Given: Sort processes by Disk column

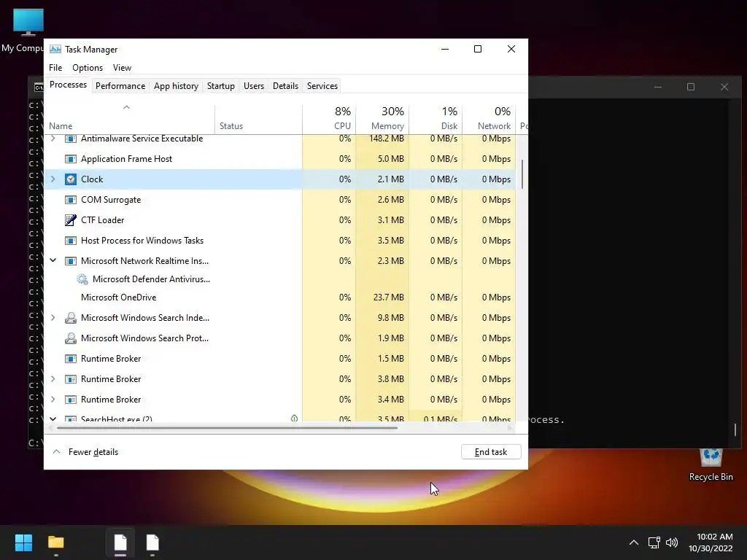Looking at the screenshot, I should tap(436, 120).
